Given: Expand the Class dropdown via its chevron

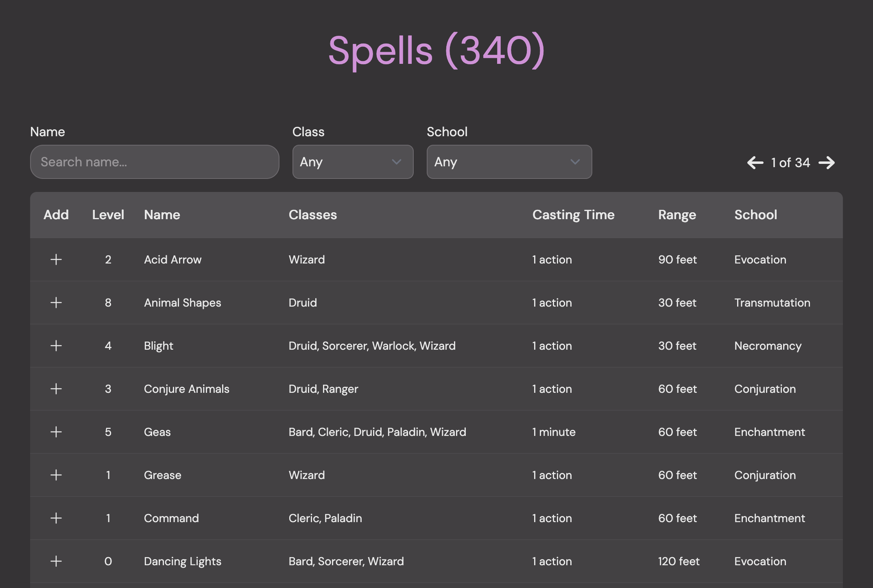Looking at the screenshot, I should 397,162.
